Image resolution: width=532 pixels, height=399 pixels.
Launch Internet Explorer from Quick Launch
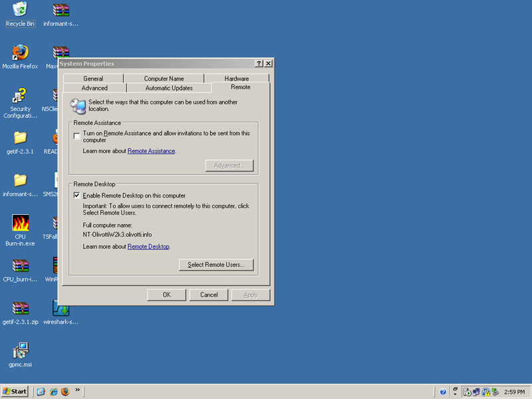point(53,392)
